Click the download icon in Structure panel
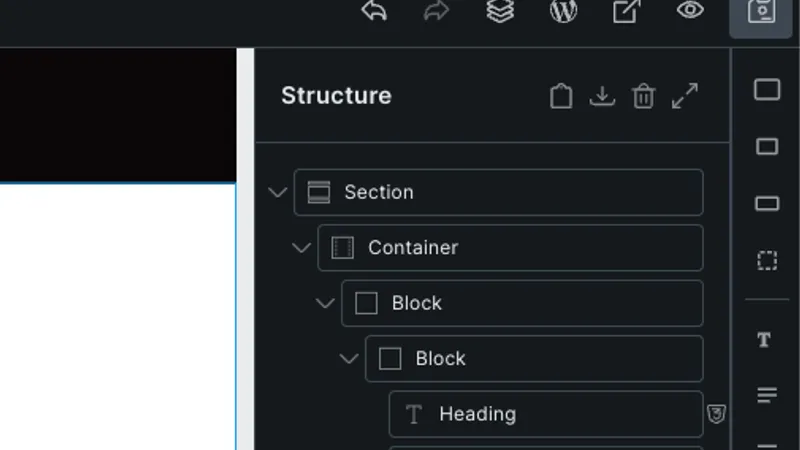This screenshot has width=800, height=450. click(602, 96)
